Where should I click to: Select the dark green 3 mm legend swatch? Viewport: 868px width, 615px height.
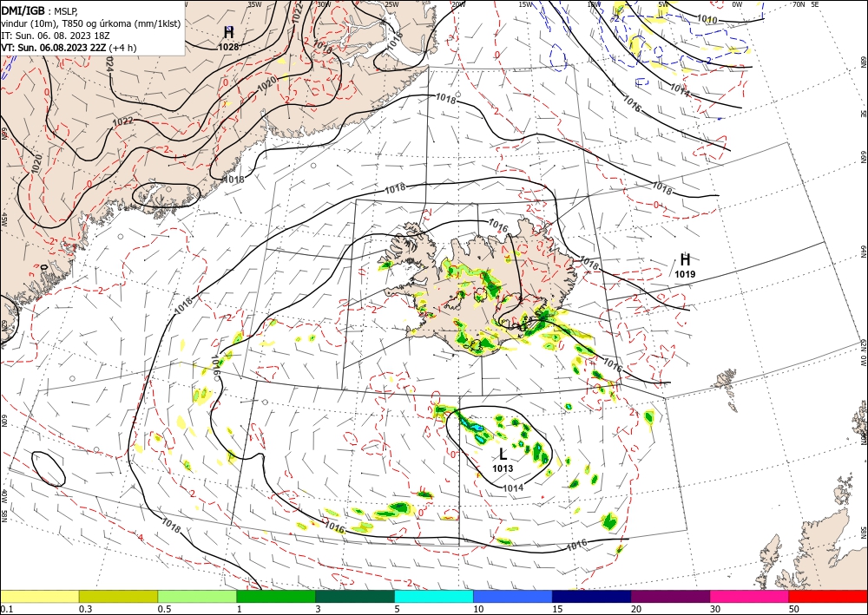(x=355, y=596)
